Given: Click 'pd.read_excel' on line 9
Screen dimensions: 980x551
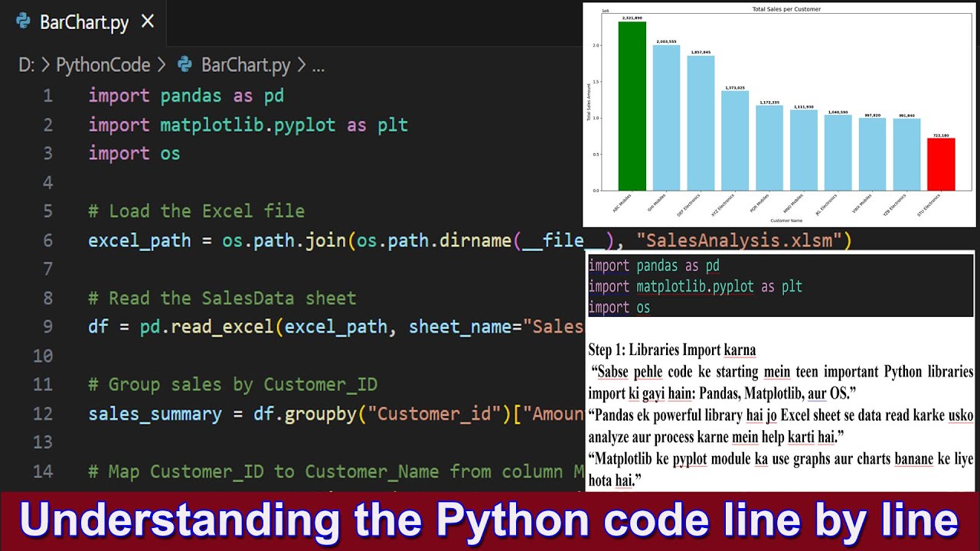Looking at the screenshot, I should (207, 328).
